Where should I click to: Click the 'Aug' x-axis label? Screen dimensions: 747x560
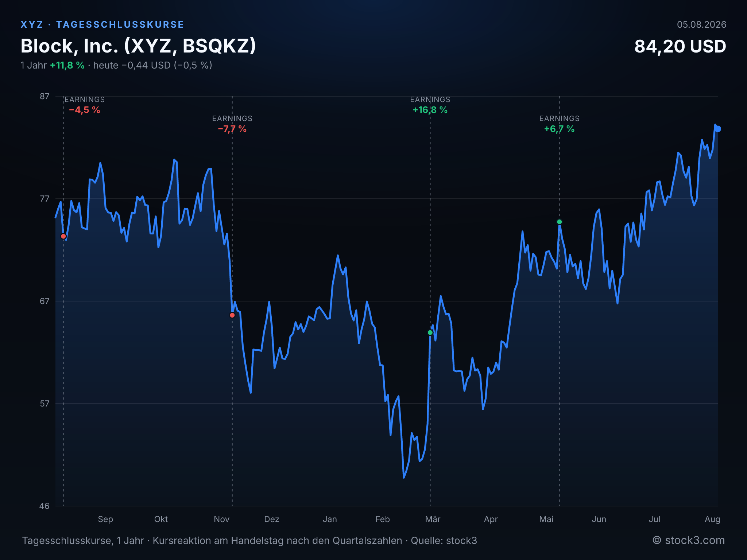(712, 519)
